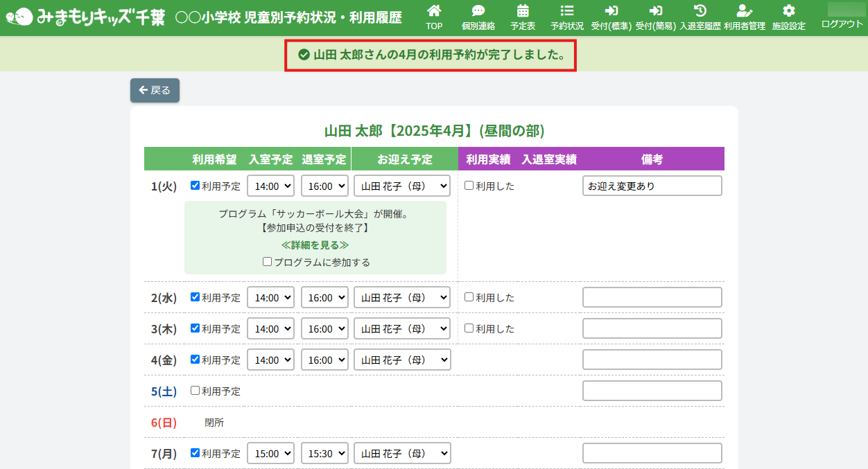Viewport: 868px width, 469px height.
Task: Click ログアウト in the header
Action: pos(842,24)
